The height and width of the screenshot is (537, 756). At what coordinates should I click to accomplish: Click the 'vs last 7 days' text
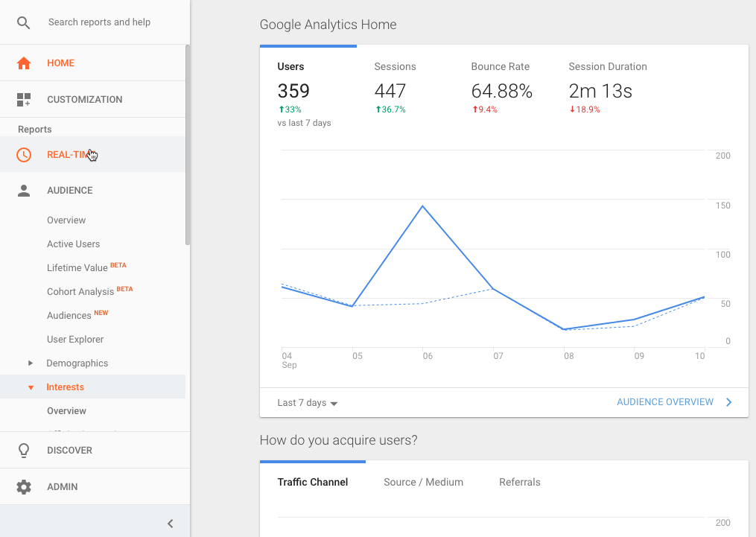pos(304,123)
